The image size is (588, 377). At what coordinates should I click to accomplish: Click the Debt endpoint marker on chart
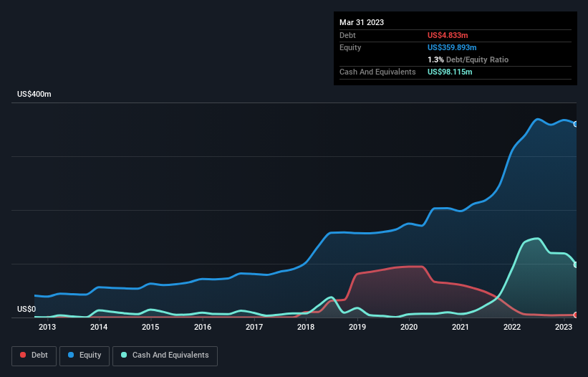(x=576, y=315)
